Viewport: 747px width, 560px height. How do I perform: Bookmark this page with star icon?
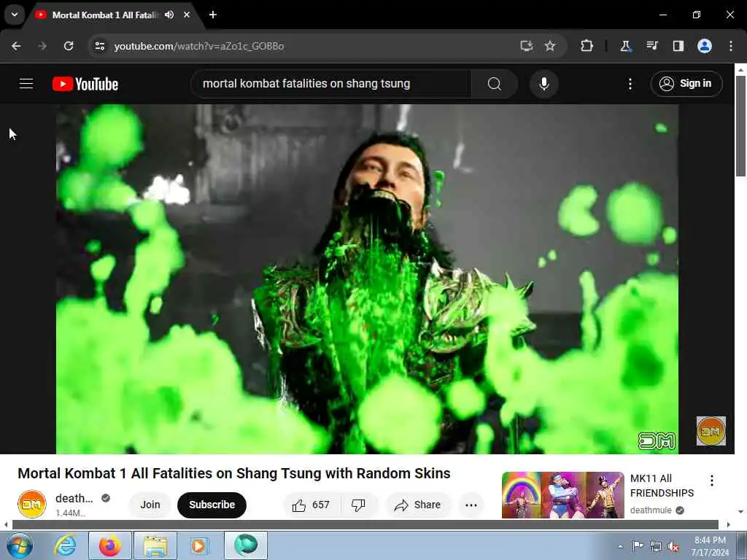pos(550,46)
